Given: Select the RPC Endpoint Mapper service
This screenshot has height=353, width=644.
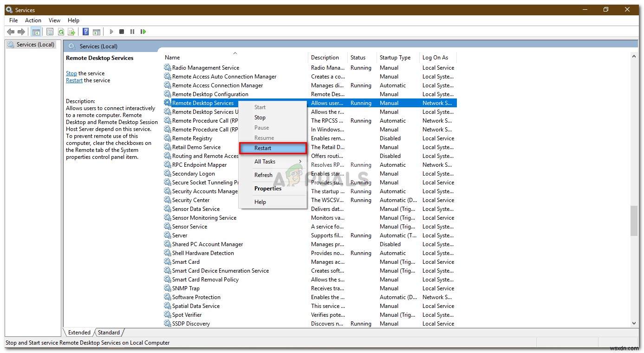Looking at the screenshot, I should (x=310, y=165).
